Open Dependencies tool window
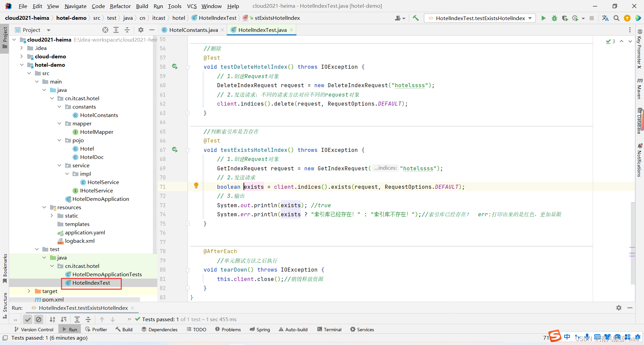Viewport: 644px width, 345px height. tap(159, 330)
